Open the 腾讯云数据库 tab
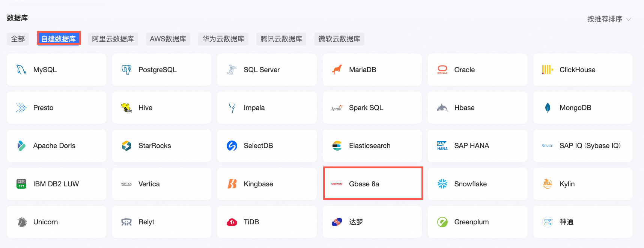The width and height of the screenshot is (644, 248). 281,39
